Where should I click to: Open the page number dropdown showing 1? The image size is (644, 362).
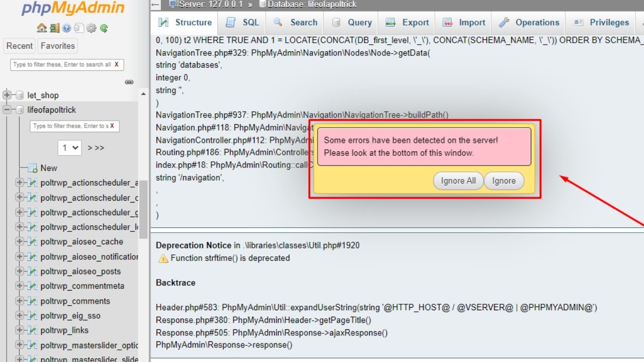[69, 148]
